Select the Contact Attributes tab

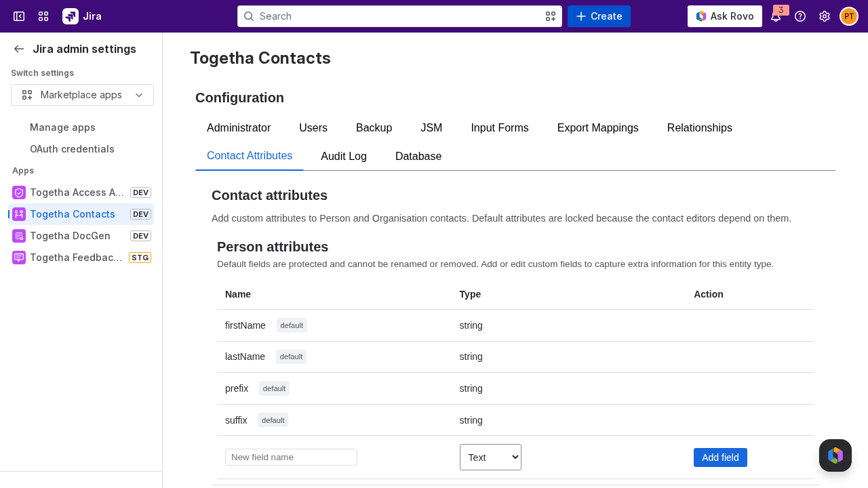point(250,156)
